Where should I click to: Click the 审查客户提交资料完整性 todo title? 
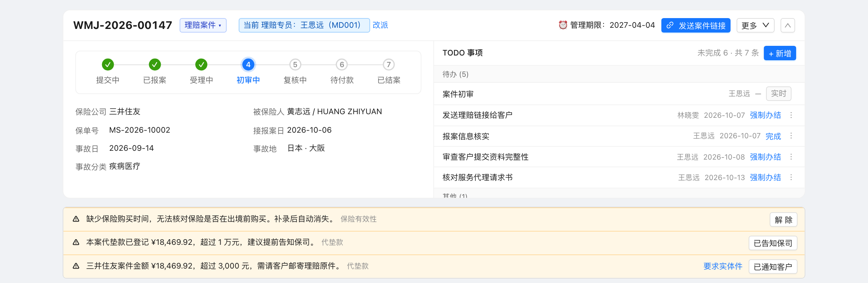click(x=485, y=157)
